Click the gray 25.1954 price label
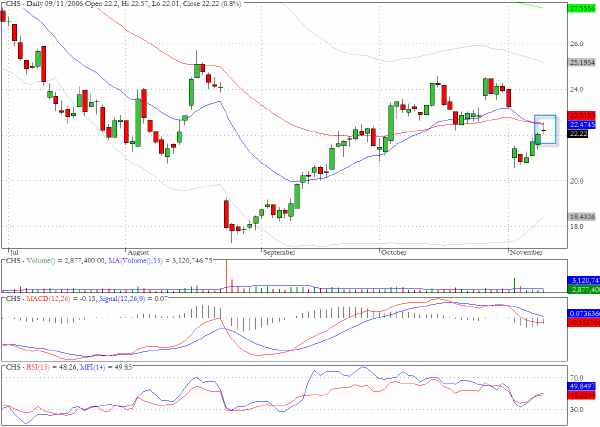Screen dimensions: 600x427 click(x=582, y=62)
